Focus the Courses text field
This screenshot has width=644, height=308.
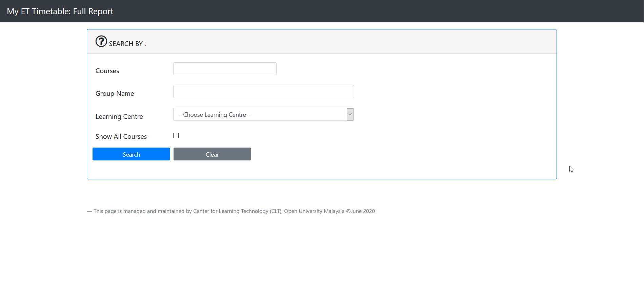225,69
